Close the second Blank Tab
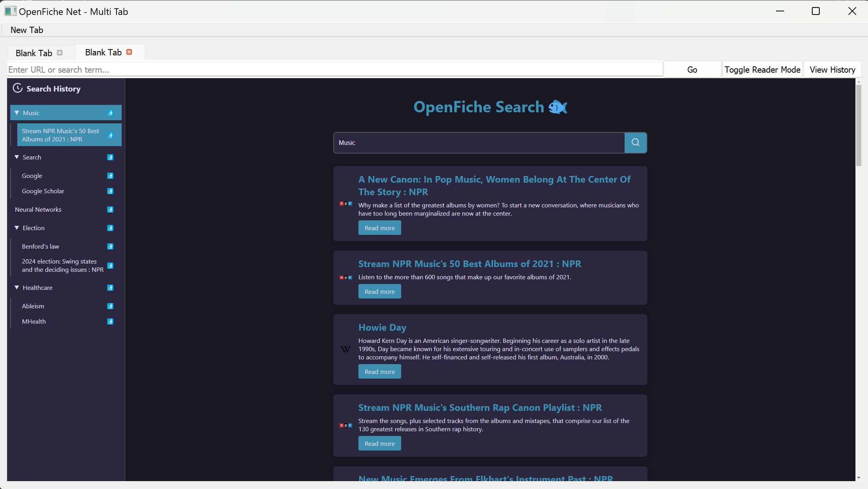 (x=129, y=52)
